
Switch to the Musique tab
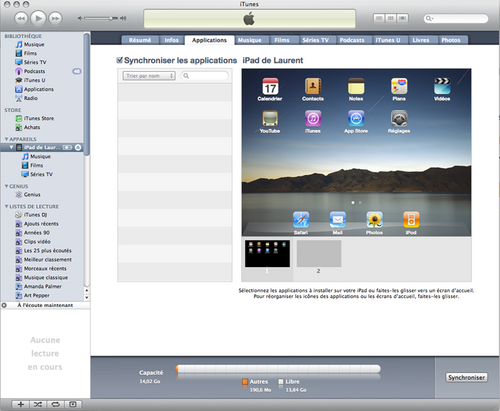click(x=250, y=40)
